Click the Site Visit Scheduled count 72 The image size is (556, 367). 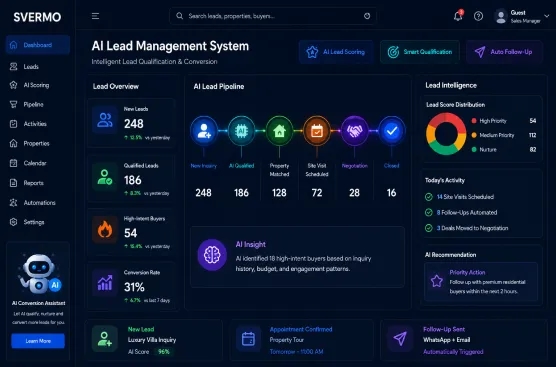point(317,193)
